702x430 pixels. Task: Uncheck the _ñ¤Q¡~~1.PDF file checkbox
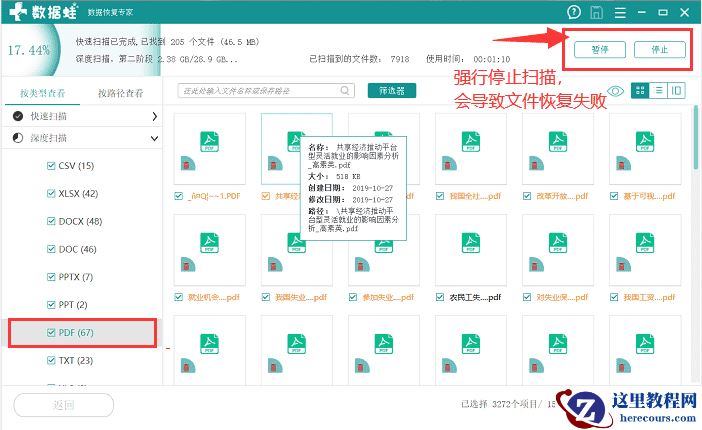[x=179, y=196]
